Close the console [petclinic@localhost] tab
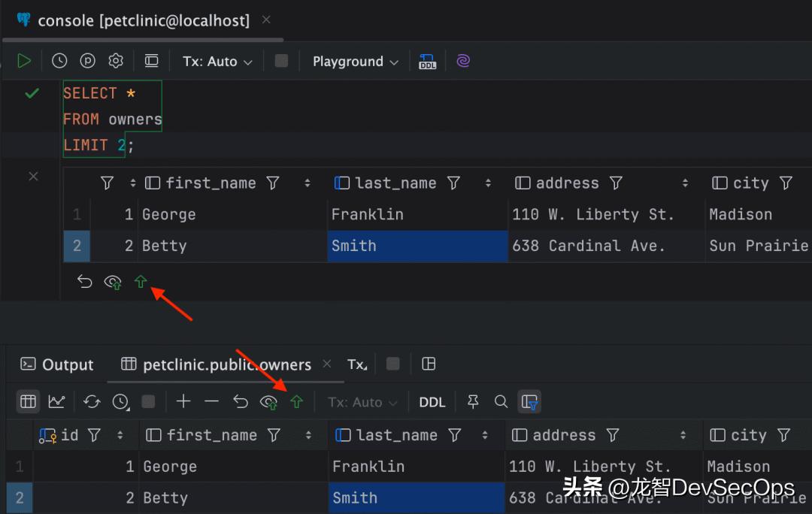The image size is (812, 514). tap(266, 20)
